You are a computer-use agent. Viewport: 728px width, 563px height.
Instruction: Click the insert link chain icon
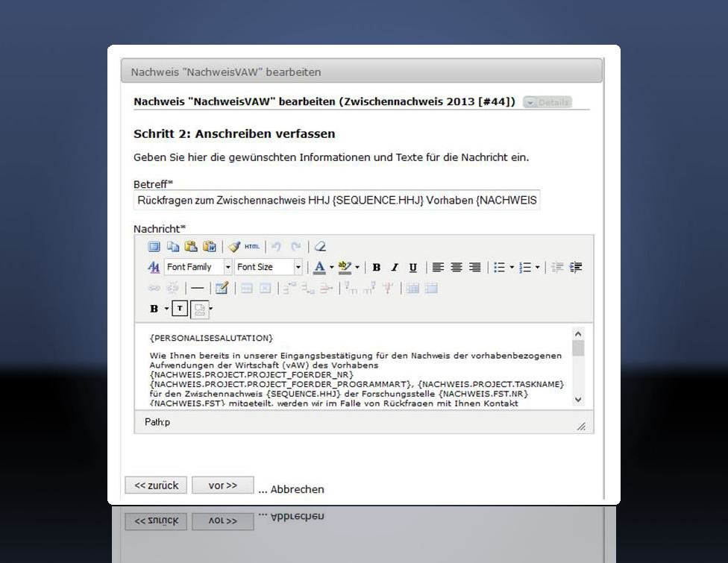[x=154, y=289]
